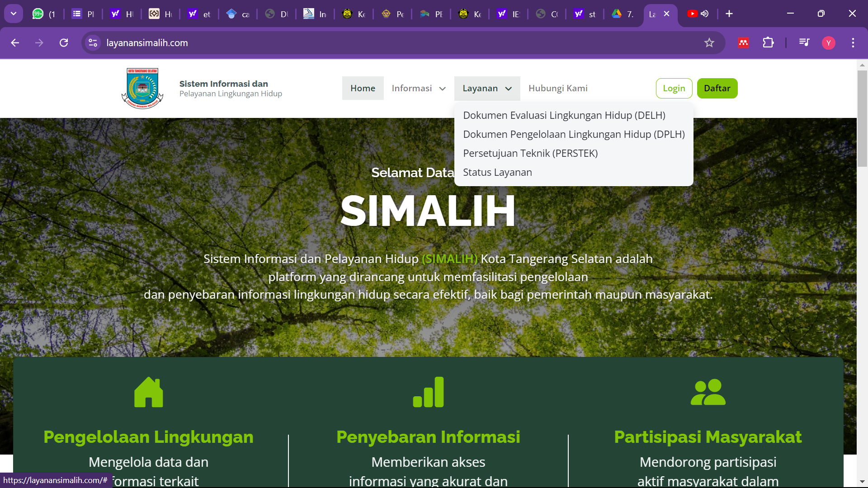This screenshot has width=868, height=488.
Task: Bookmark this page with the star icon
Action: click(709, 42)
